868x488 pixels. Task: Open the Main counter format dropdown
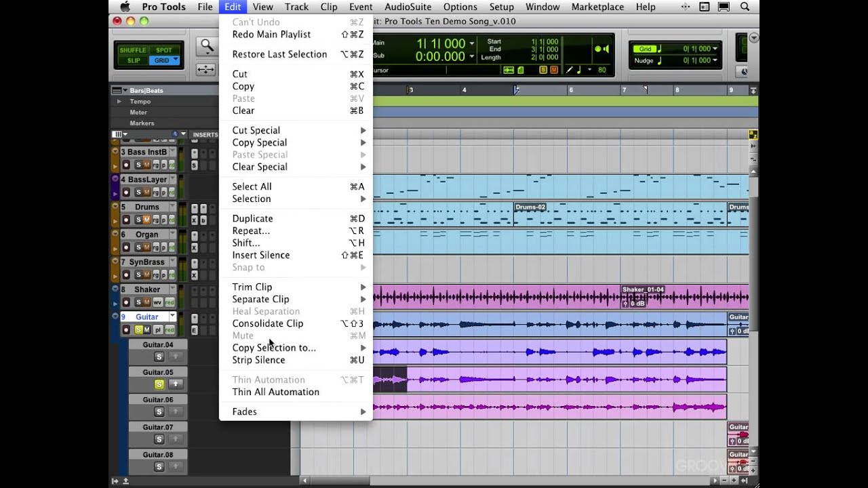[x=471, y=43]
